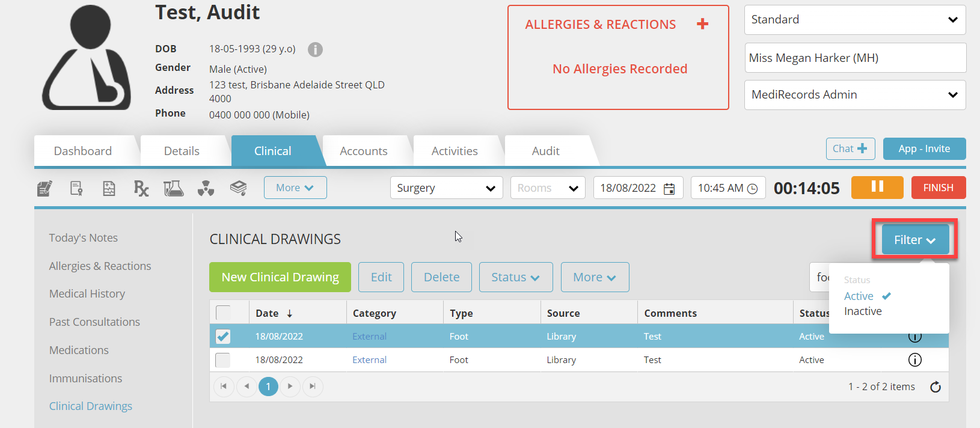The height and width of the screenshot is (428, 980).
Task: Open the MediRecords Admin dropdown
Action: tap(854, 95)
